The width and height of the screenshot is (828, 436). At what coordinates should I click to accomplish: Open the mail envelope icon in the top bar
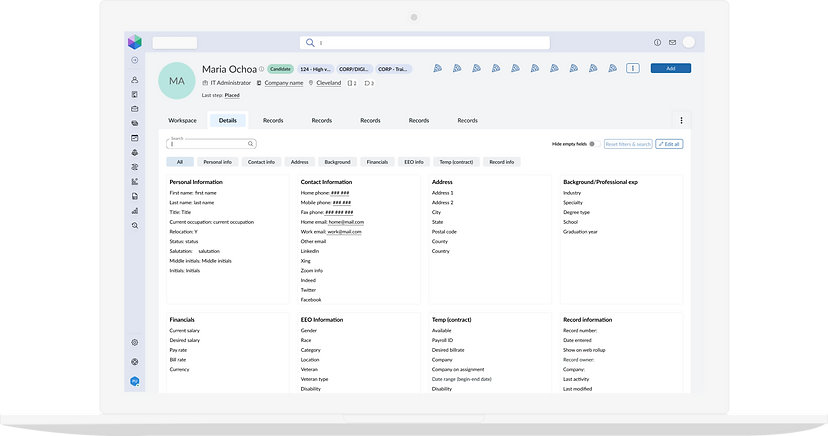(x=672, y=43)
